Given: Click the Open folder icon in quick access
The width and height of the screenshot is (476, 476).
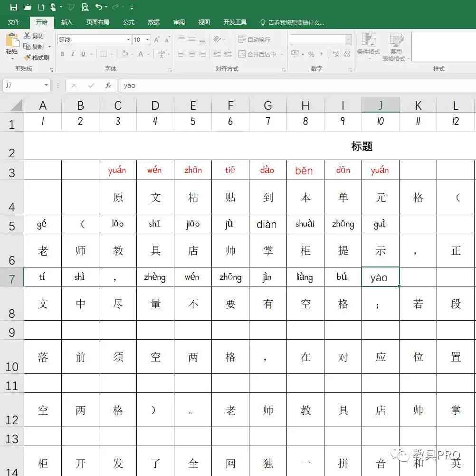Looking at the screenshot, I should click(x=28, y=7).
